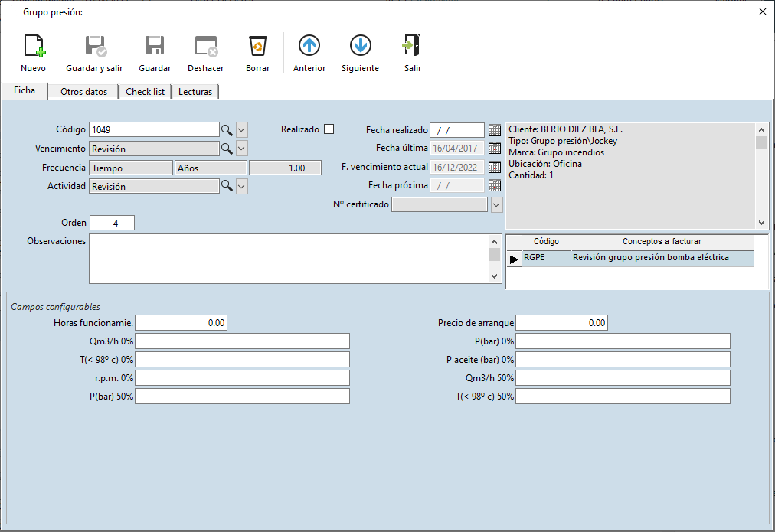The image size is (775, 532).
Task: Click the Precio de arranque field
Action: click(561, 323)
